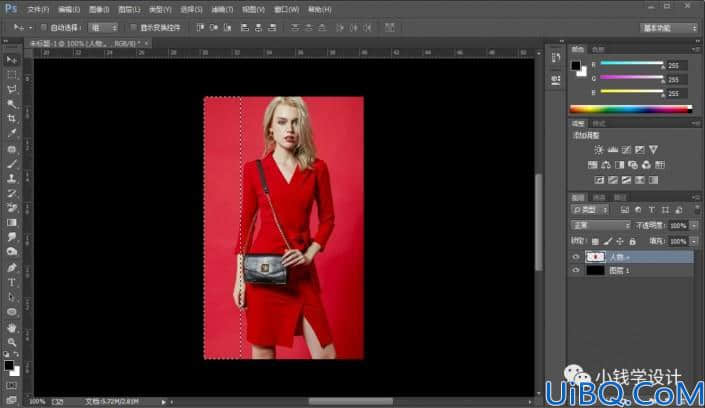
Task: Add a Black & White adjustment
Action: click(x=620, y=165)
